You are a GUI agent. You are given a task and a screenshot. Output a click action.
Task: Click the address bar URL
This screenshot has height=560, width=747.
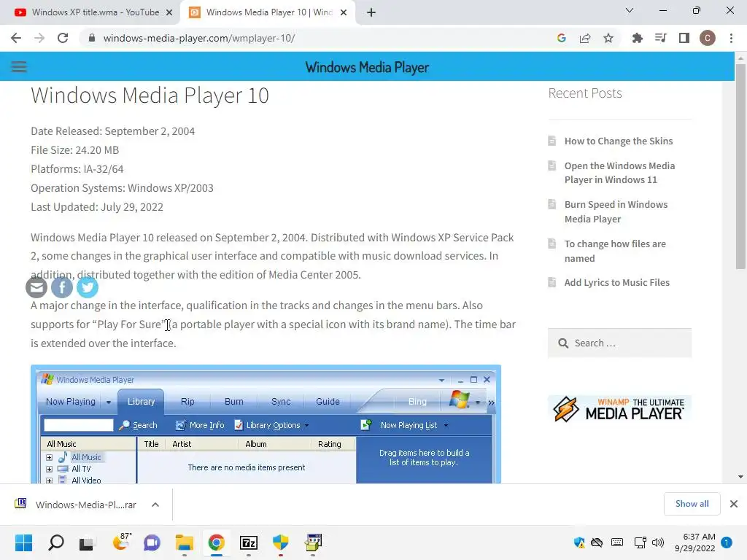198,38
